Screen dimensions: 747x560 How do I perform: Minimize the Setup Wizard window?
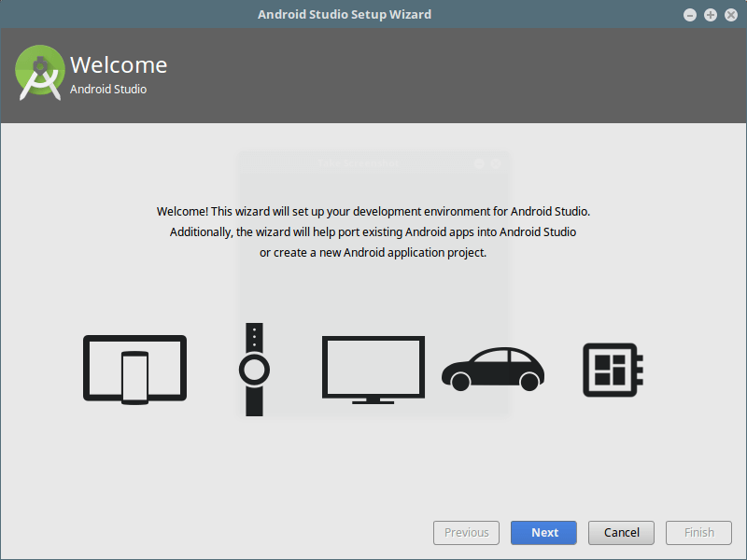pyautogui.click(x=690, y=15)
